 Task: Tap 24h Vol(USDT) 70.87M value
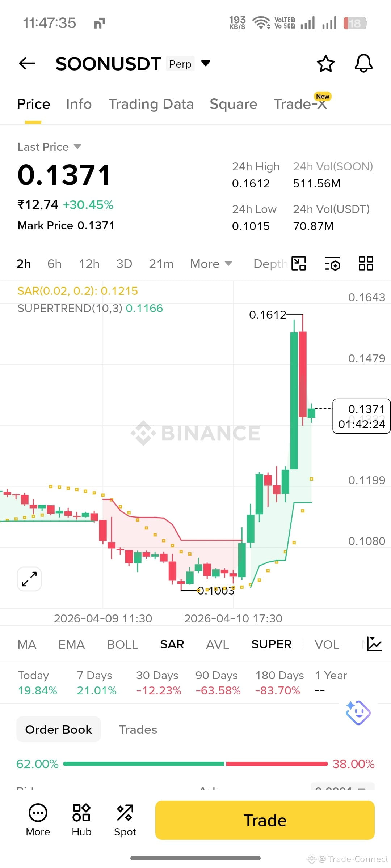pyautogui.click(x=313, y=226)
